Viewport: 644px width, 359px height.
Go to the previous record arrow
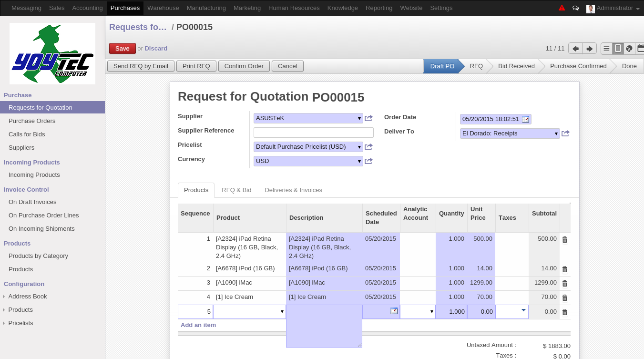[x=576, y=49]
